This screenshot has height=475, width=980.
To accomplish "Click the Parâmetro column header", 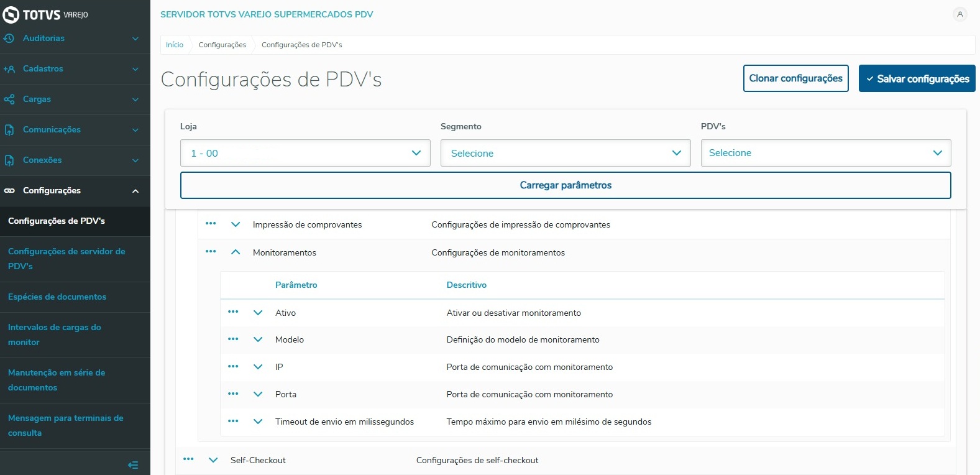I will [296, 285].
